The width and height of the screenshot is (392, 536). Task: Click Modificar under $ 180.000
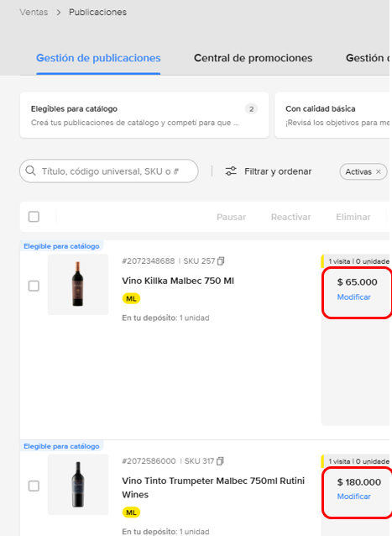(x=353, y=497)
